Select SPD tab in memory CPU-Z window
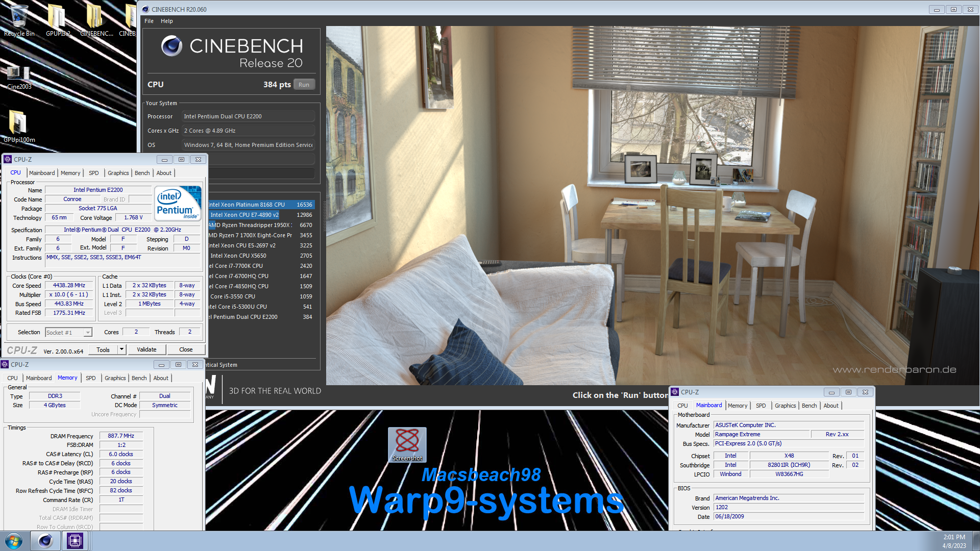The width and height of the screenshot is (980, 551). pos(91,378)
